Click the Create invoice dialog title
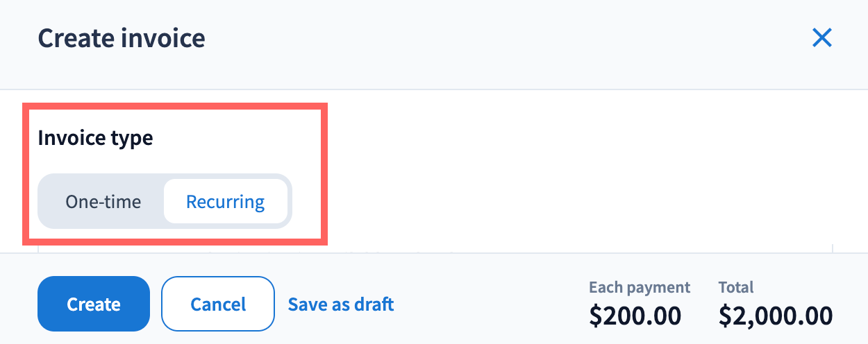The height and width of the screenshot is (344, 868). (122, 38)
